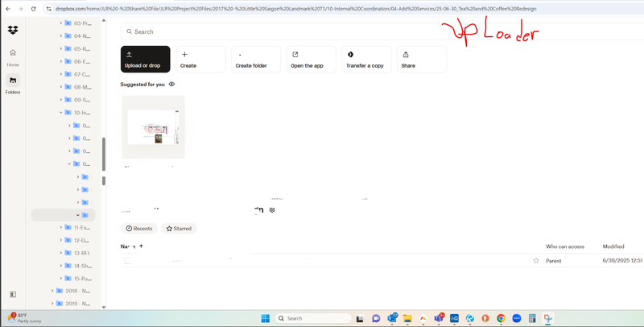Click Transfer a copy button

coord(366,59)
